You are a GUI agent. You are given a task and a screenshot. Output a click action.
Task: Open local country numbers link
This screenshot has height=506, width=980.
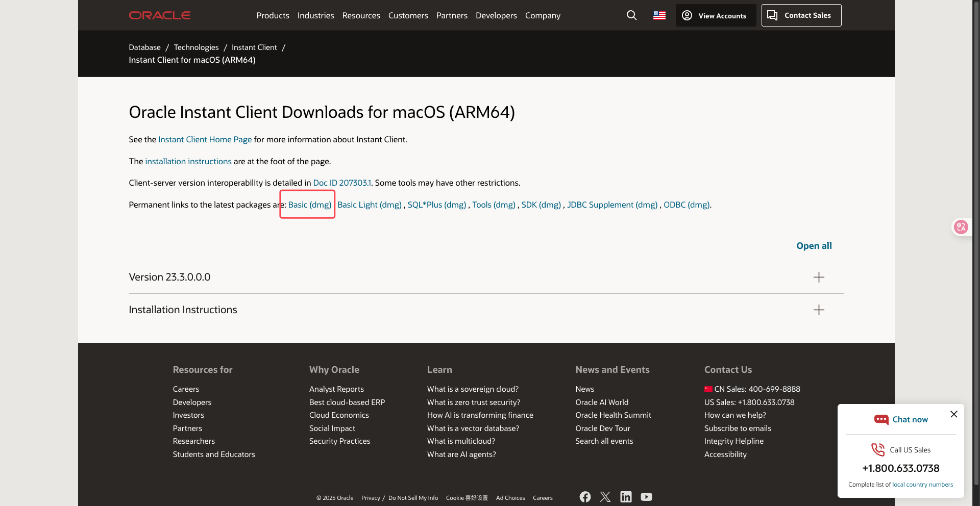click(922, 485)
